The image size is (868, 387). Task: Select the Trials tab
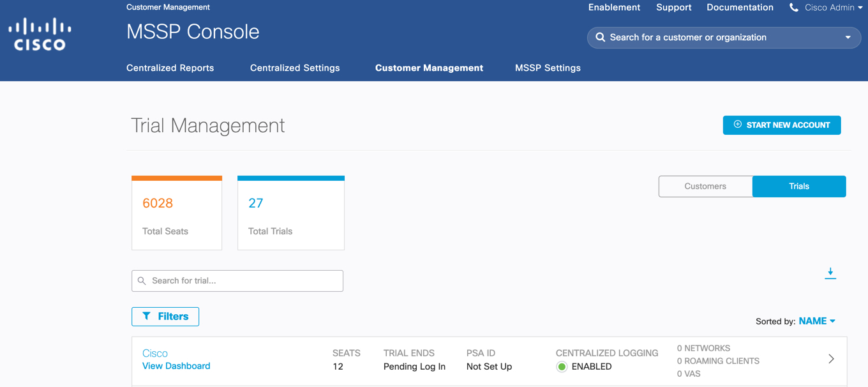[799, 186]
